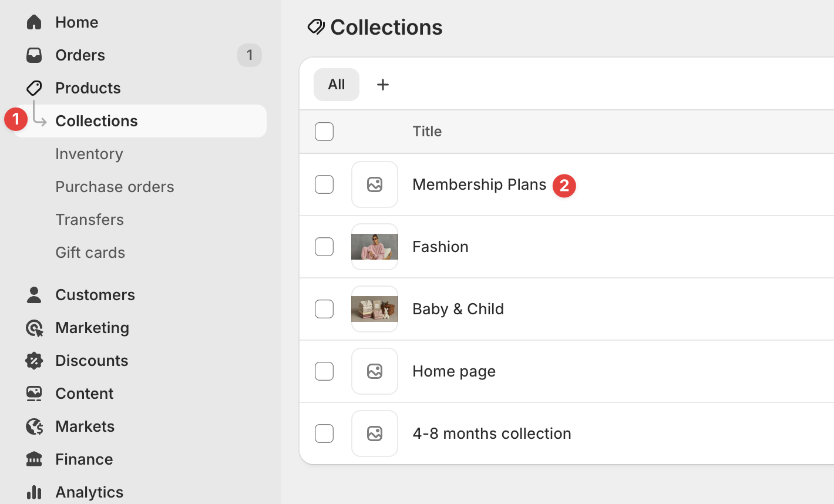Open the Home page collection
The height and width of the screenshot is (504, 834).
pyautogui.click(x=454, y=371)
